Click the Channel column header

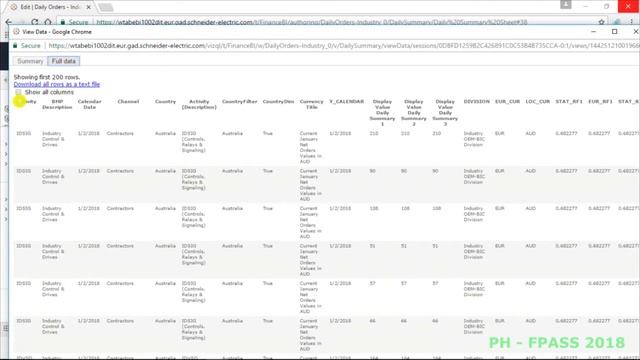128,102
